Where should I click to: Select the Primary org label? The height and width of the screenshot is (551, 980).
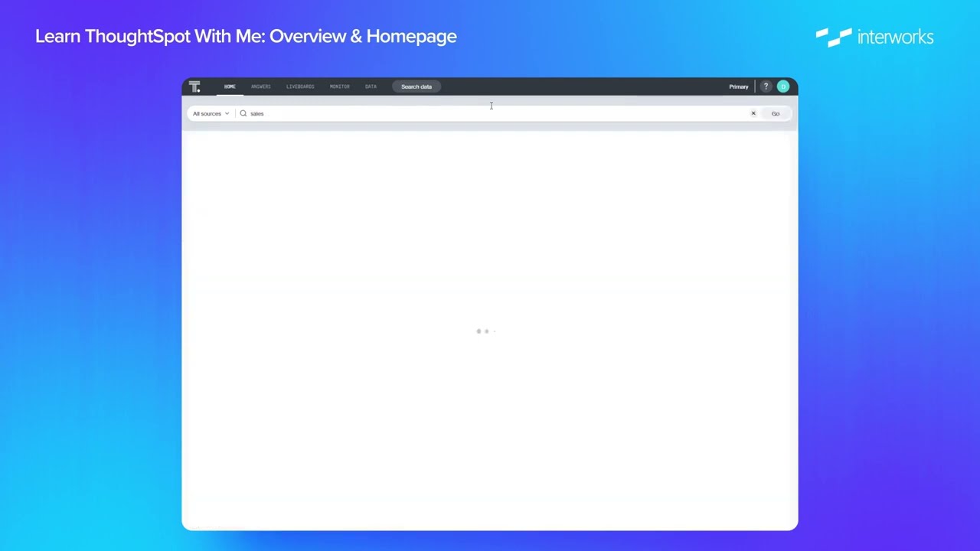pos(739,86)
